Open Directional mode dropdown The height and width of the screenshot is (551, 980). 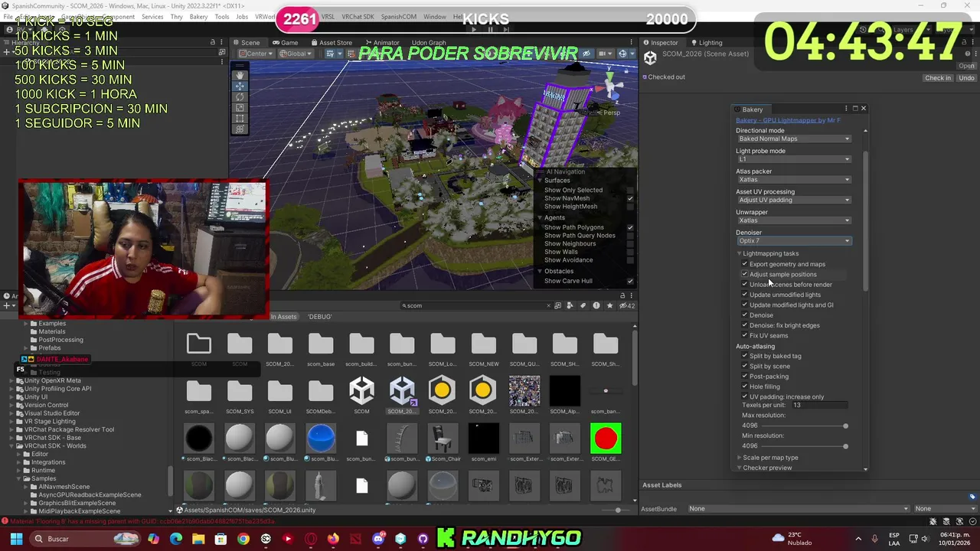pyautogui.click(x=794, y=139)
